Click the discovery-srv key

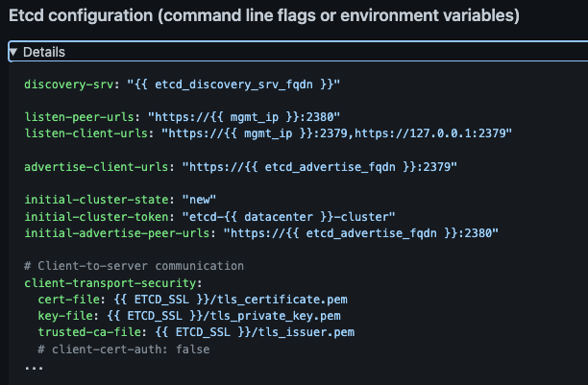point(69,84)
